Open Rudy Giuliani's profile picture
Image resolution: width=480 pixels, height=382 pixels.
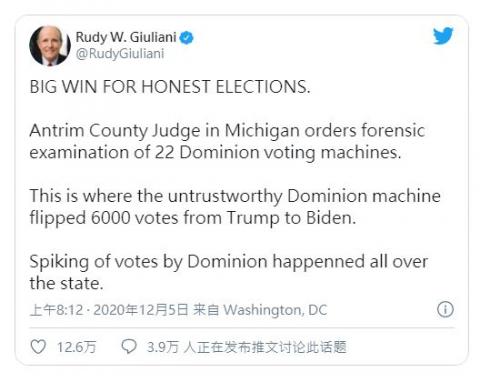click(50, 45)
